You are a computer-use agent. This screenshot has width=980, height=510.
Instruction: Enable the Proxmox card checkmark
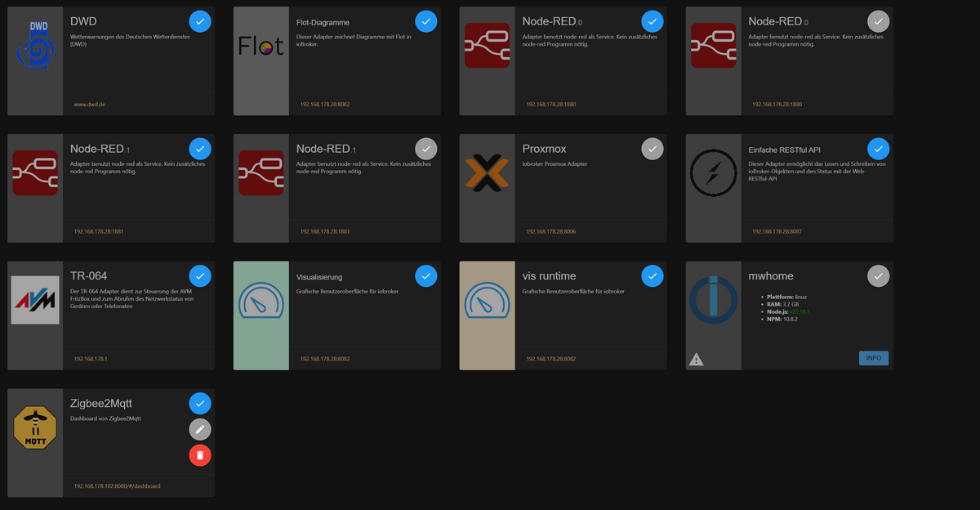click(653, 149)
